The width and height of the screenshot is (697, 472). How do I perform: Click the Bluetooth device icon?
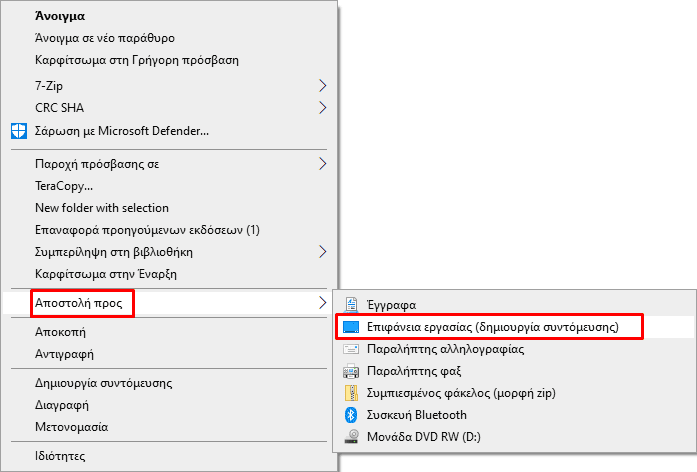click(x=351, y=415)
